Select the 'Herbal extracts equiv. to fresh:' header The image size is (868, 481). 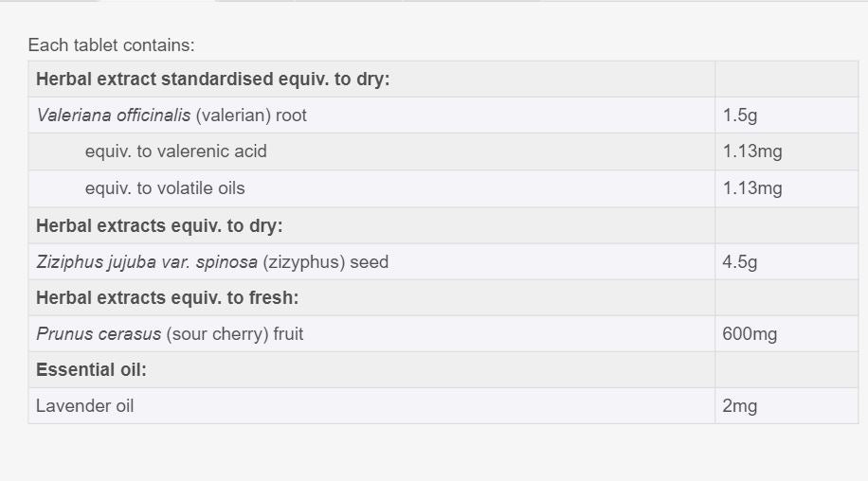tap(167, 298)
